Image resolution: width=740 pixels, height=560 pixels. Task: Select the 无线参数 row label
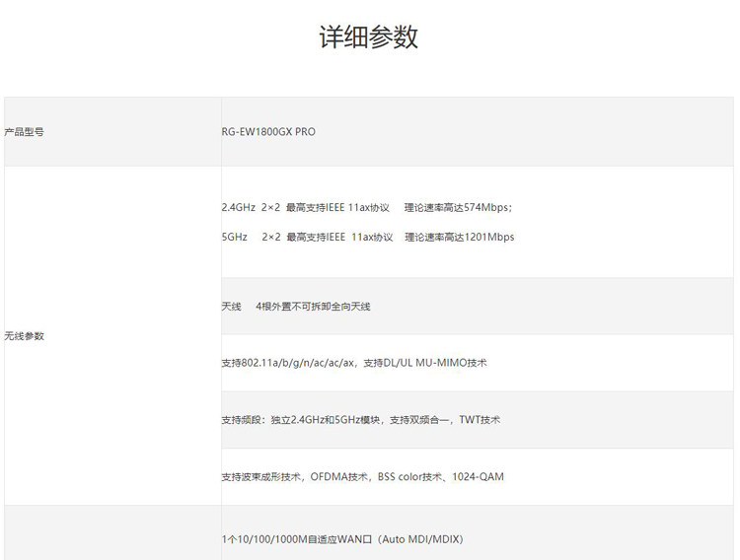[24, 336]
